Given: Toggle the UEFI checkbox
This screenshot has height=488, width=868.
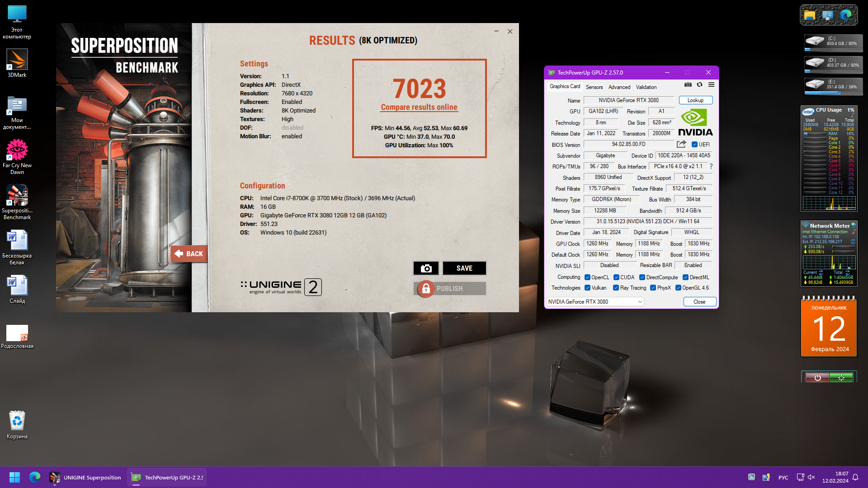Looking at the screenshot, I should pos(694,145).
